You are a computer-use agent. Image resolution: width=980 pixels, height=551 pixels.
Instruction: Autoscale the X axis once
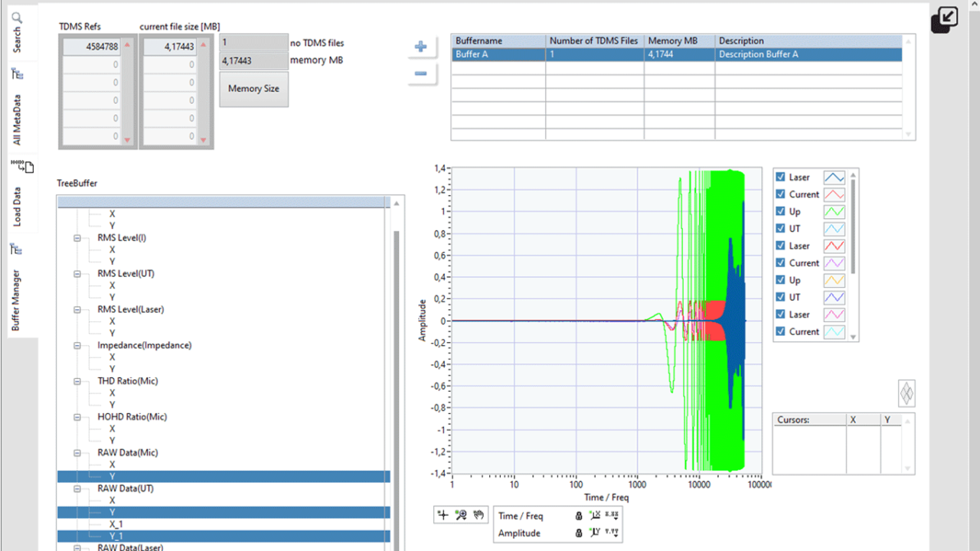(x=596, y=516)
